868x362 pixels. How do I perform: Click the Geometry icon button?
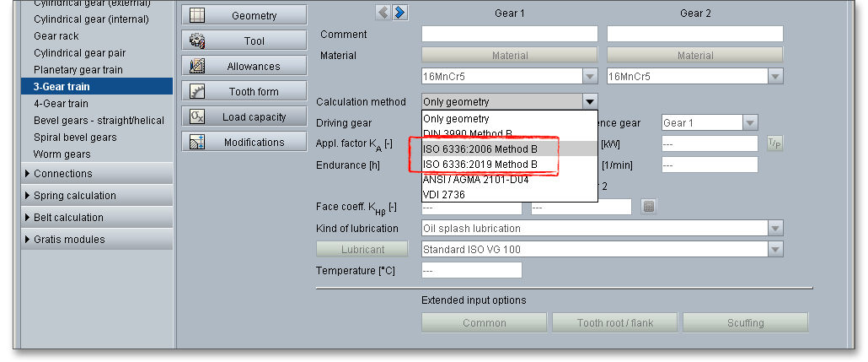(x=198, y=16)
